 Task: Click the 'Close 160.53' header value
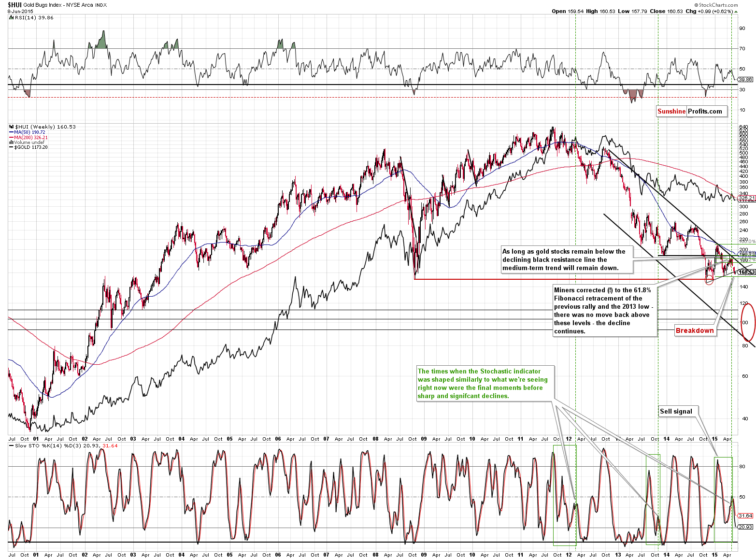[x=666, y=11]
